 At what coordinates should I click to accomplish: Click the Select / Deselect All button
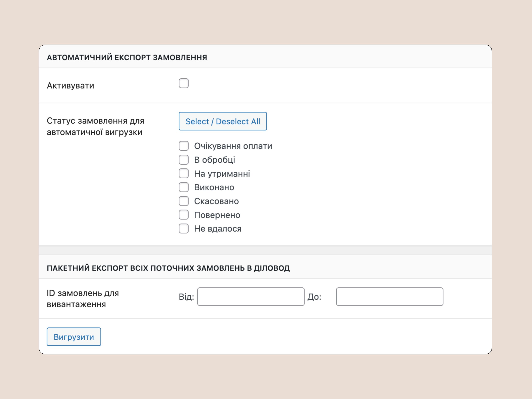click(223, 121)
